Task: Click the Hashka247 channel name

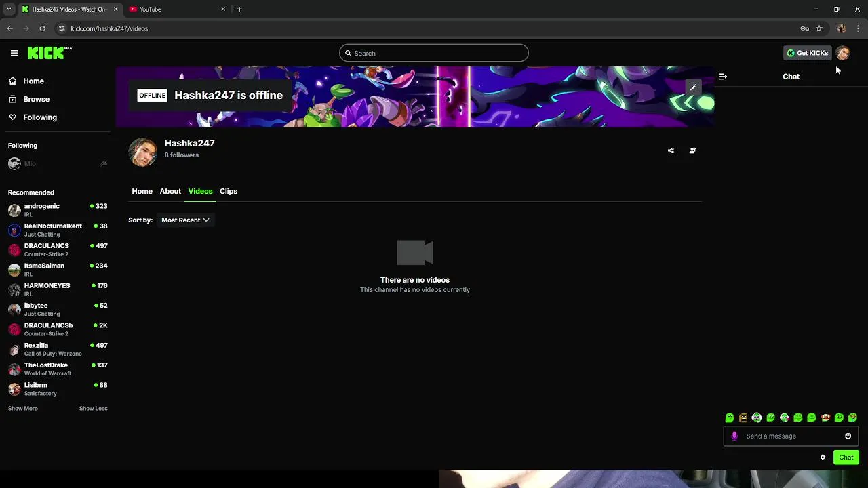Action: [x=189, y=143]
